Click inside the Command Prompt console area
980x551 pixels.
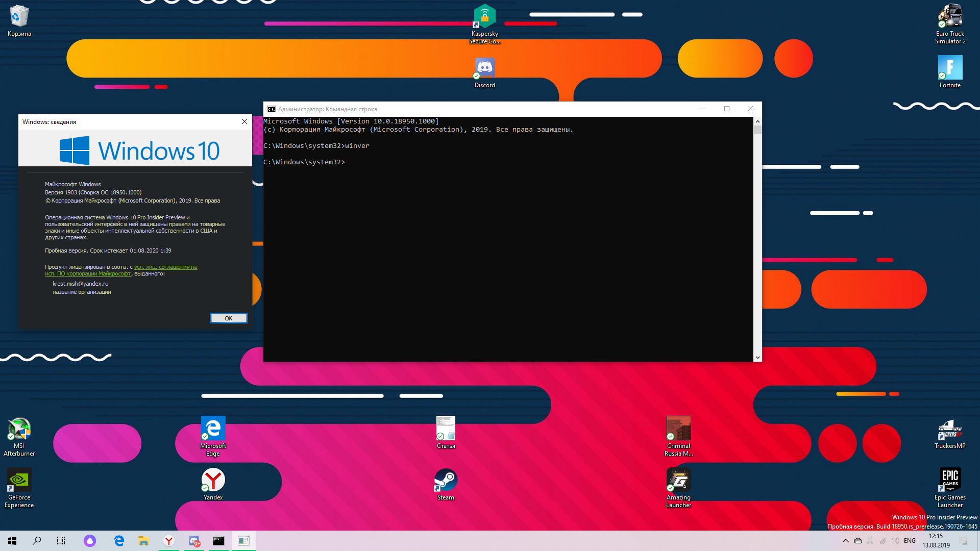[508, 239]
